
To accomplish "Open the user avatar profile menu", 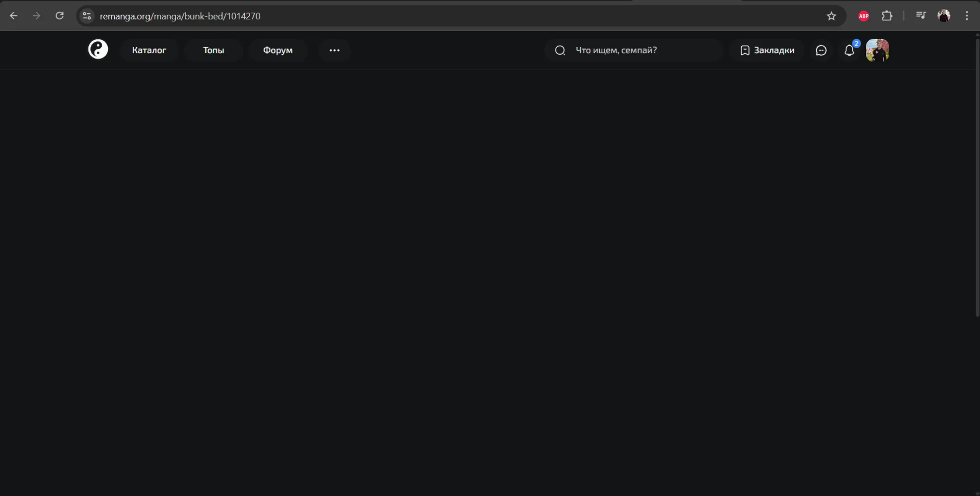I will [x=877, y=50].
